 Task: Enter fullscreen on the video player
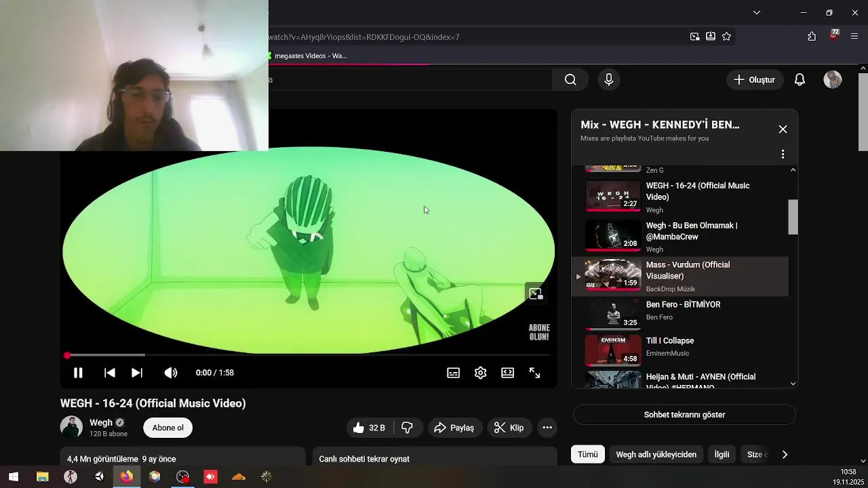(535, 373)
